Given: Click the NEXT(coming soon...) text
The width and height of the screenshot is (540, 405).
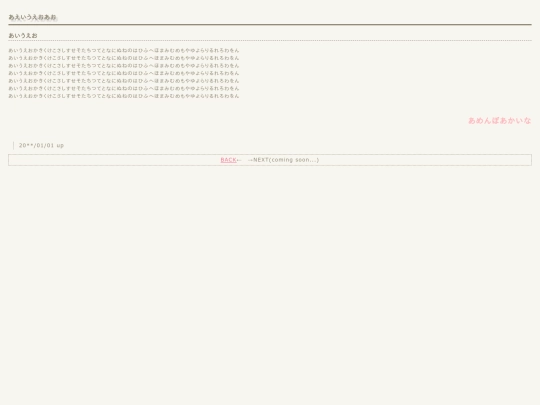Looking at the screenshot, I should point(286,160).
